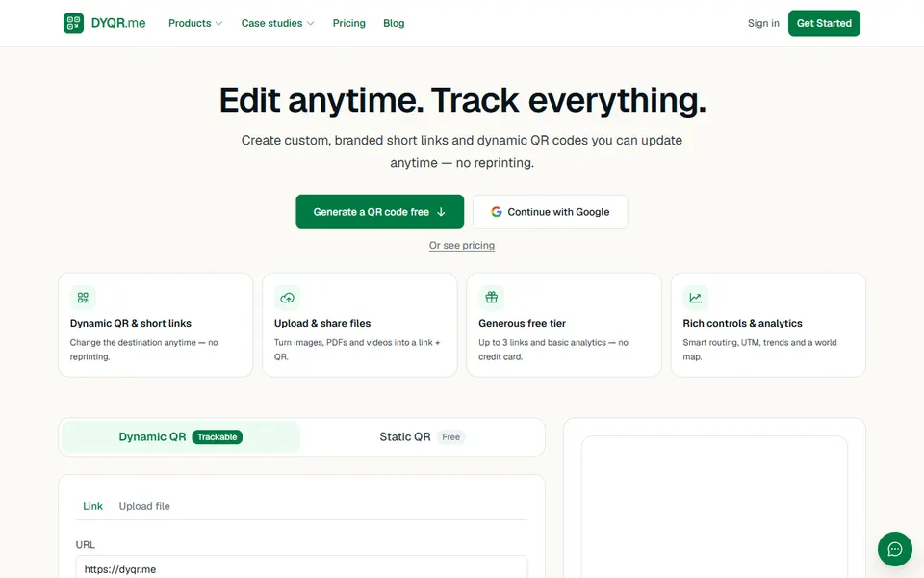Expand the Case studies dropdown menu

pos(277,23)
